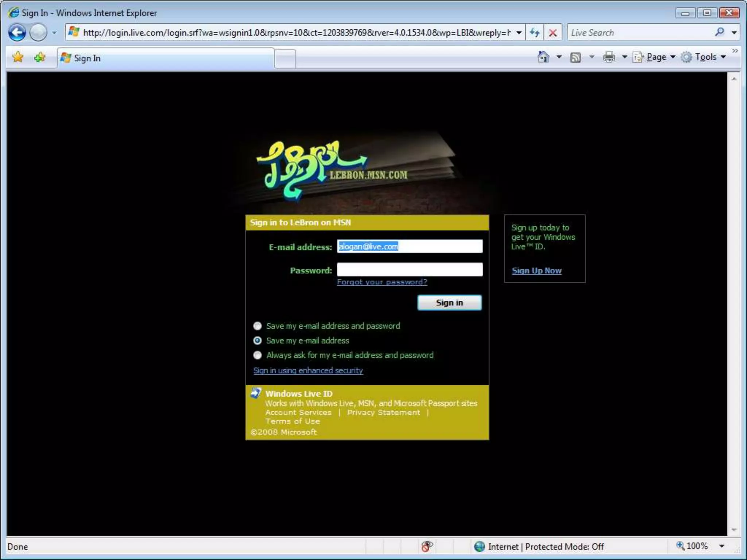The image size is (747, 560).
Task: Open the Terms of Use link
Action: [x=293, y=421]
